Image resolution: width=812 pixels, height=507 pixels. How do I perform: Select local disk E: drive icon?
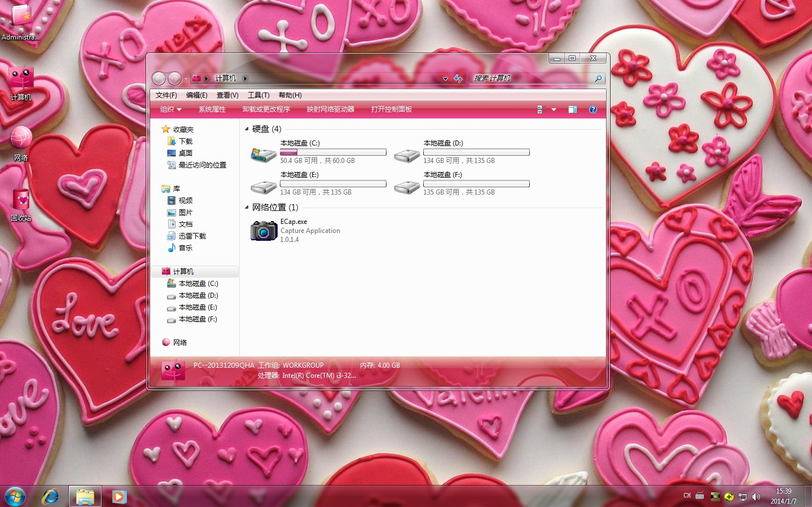263,187
